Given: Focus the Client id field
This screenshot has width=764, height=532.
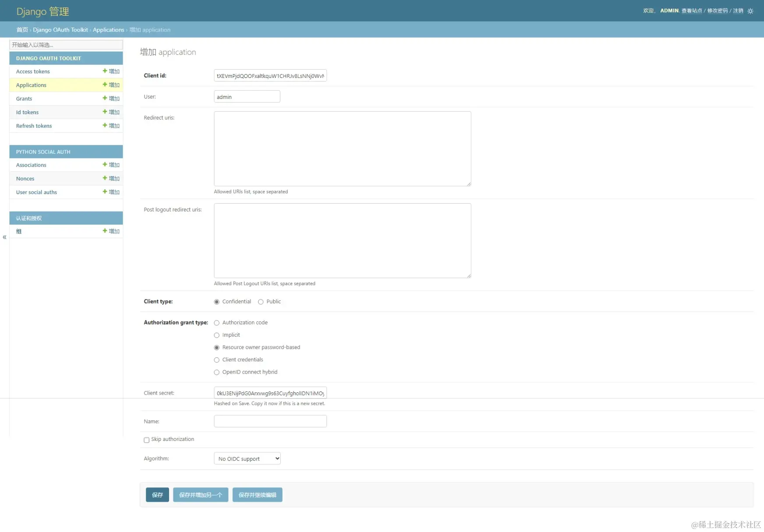Looking at the screenshot, I should (270, 76).
